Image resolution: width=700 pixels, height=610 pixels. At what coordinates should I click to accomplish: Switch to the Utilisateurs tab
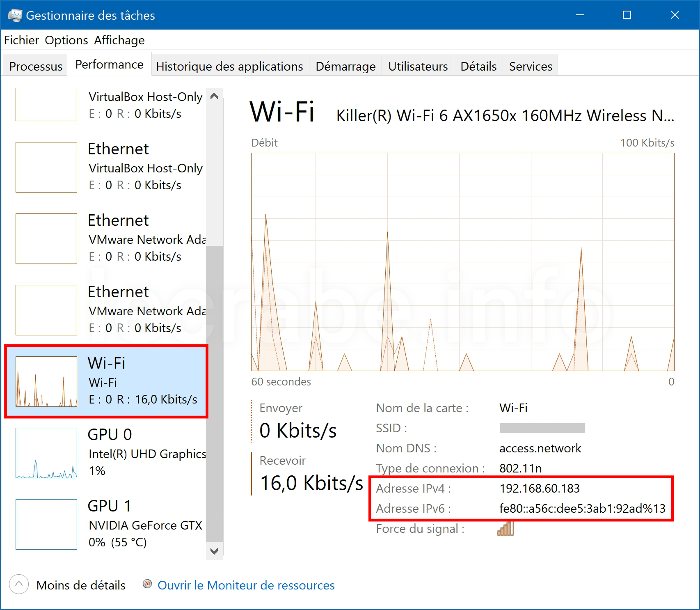pos(418,66)
